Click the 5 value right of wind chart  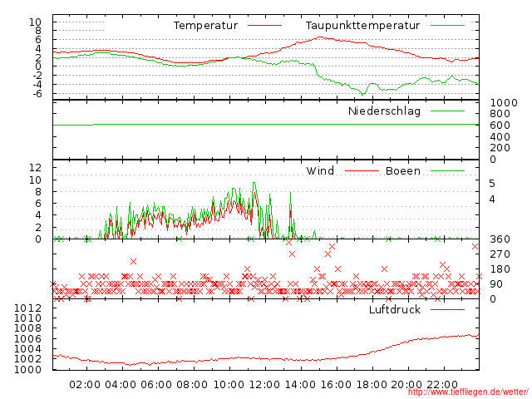492,184
